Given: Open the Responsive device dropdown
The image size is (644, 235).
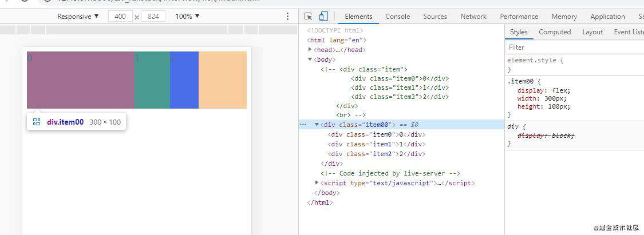Looking at the screenshot, I should [78, 17].
